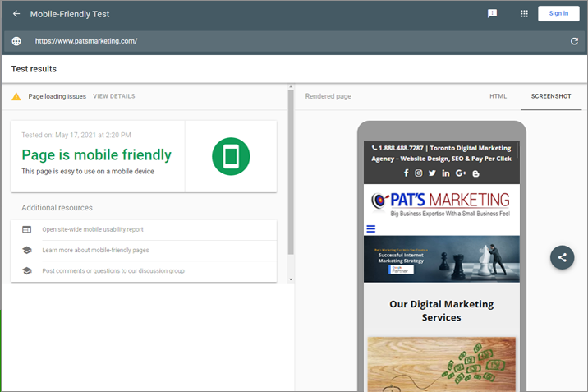Click the globe icon beside URL
Screen dimensions: 588x392
16,41
